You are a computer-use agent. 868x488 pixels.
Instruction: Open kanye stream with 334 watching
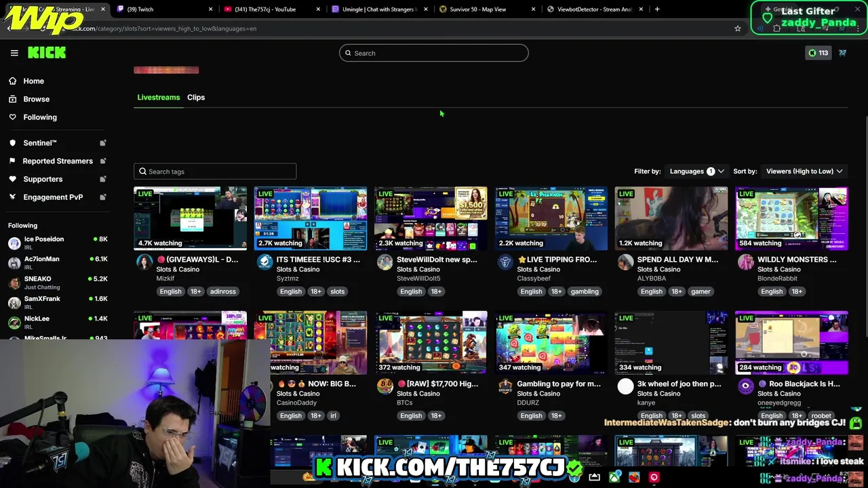coord(671,342)
